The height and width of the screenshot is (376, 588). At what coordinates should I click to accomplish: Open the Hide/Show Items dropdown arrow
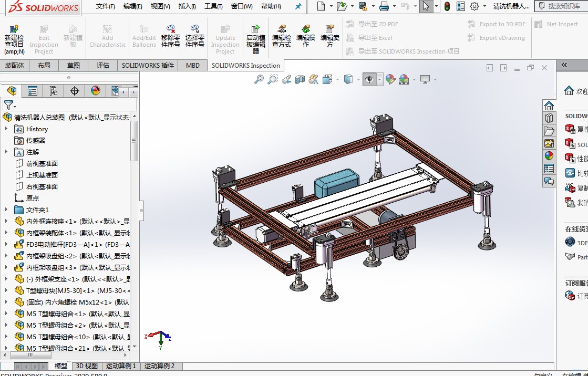click(x=379, y=79)
